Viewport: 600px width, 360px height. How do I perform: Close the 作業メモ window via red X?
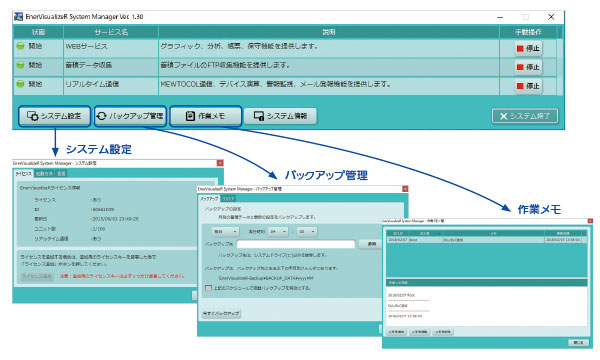click(x=590, y=221)
